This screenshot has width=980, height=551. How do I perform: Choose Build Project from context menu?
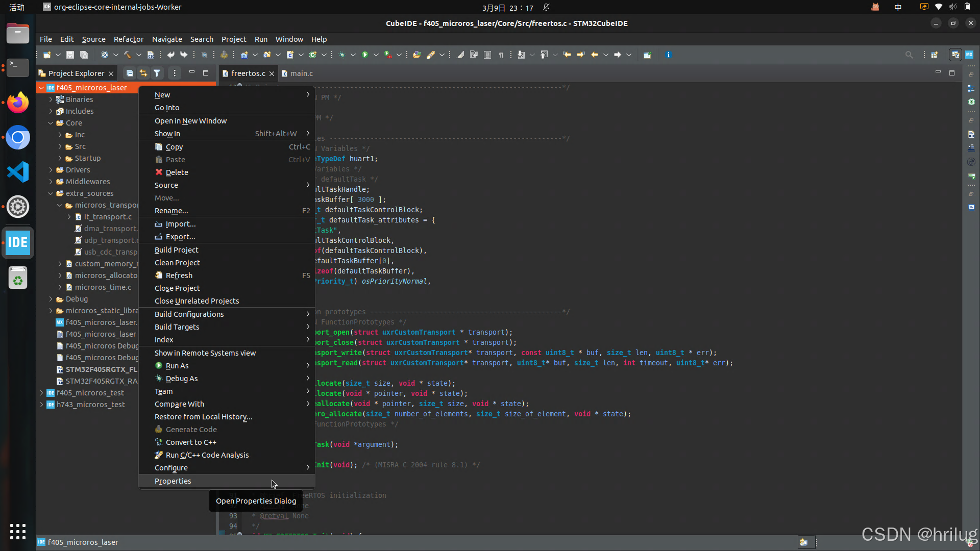click(x=177, y=250)
